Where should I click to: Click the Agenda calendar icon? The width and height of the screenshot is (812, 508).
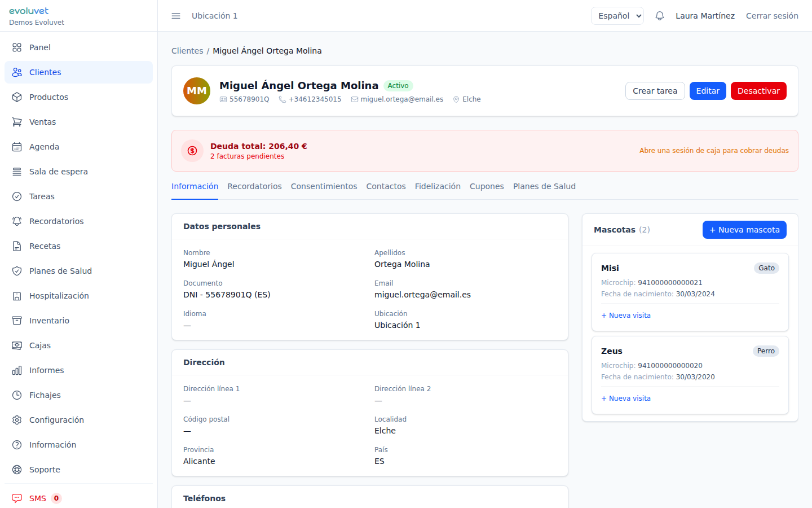[x=17, y=147]
